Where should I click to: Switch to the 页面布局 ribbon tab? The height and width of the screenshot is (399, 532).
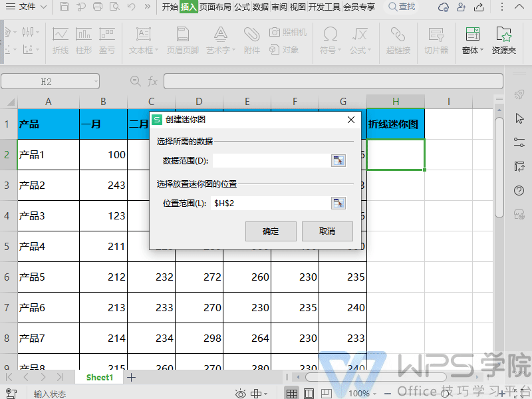click(215, 7)
